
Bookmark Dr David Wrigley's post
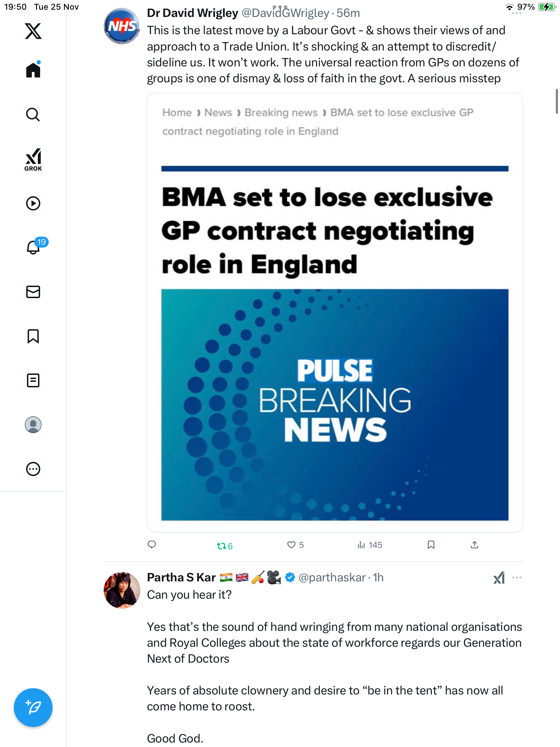[x=431, y=545]
